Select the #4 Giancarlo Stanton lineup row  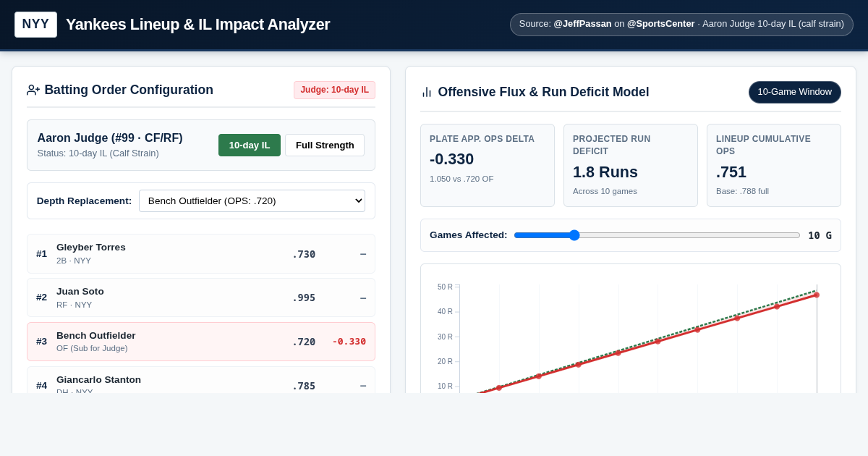[201, 380]
